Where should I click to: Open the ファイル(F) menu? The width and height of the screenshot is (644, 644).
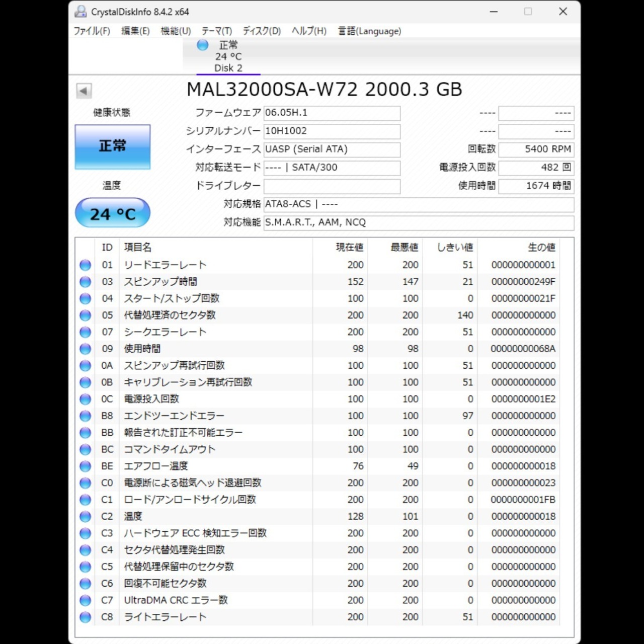pos(92,31)
